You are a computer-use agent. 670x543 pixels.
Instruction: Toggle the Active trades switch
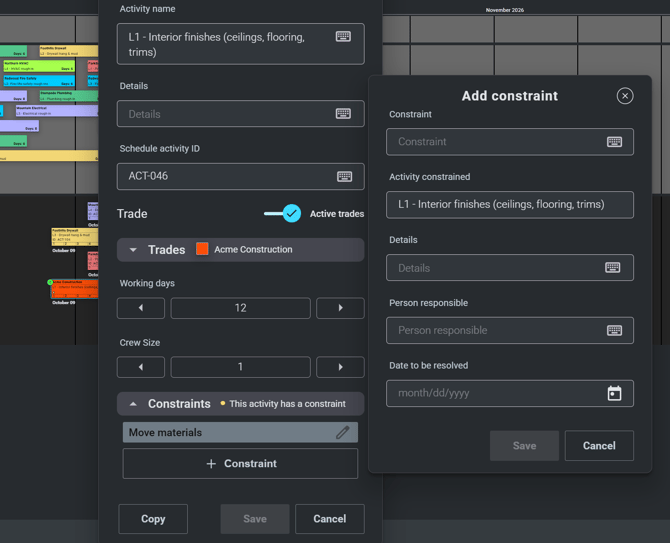tap(283, 213)
